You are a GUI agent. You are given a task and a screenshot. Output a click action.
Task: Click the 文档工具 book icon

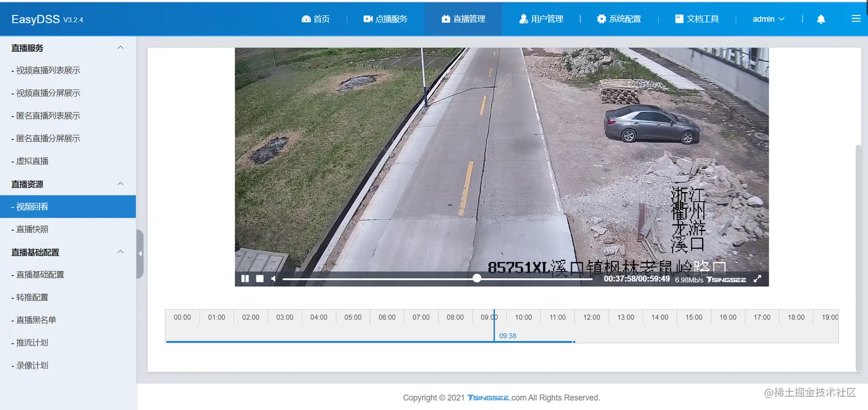(x=679, y=19)
